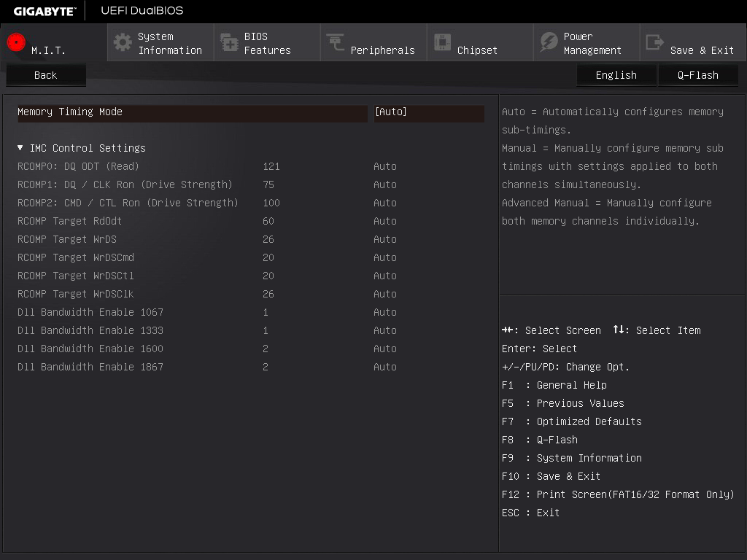Change Auto value for Dll Bandwidth Enable 1867
The height and width of the screenshot is (560, 747).
385,367
